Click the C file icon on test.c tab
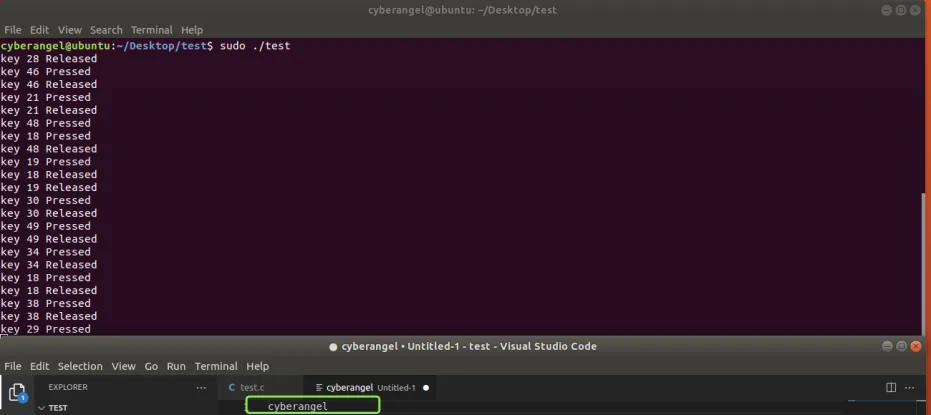The image size is (931, 415). click(x=232, y=387)
